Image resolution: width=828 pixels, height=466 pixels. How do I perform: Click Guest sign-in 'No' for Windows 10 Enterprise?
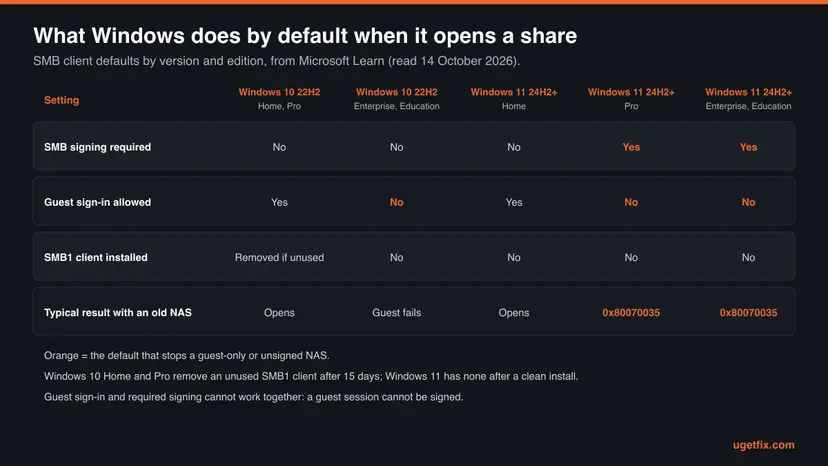tap(397, 202)
